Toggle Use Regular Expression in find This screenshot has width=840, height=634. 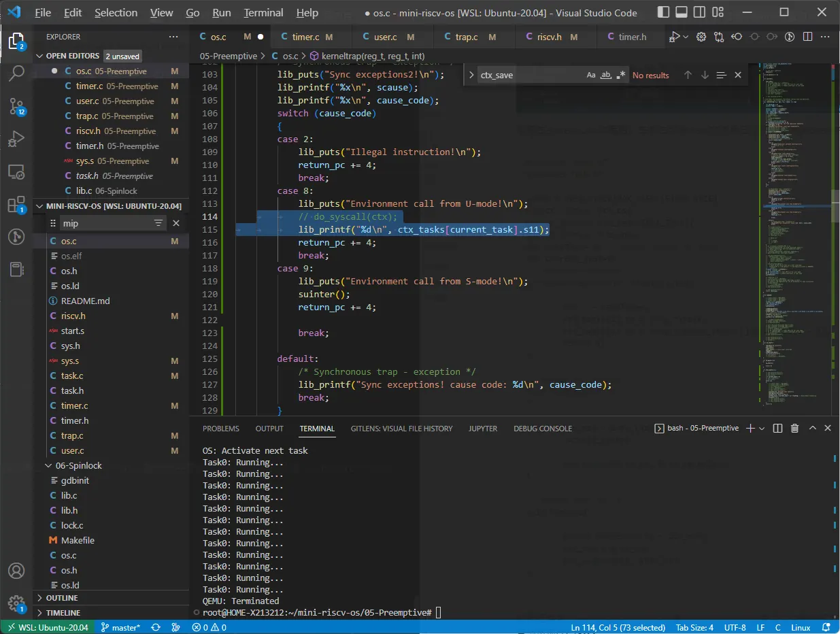point(620,76)
